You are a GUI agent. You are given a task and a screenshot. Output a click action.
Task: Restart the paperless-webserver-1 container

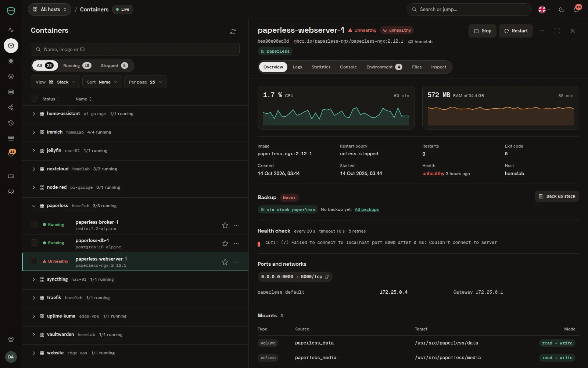[x=516, y=31]
